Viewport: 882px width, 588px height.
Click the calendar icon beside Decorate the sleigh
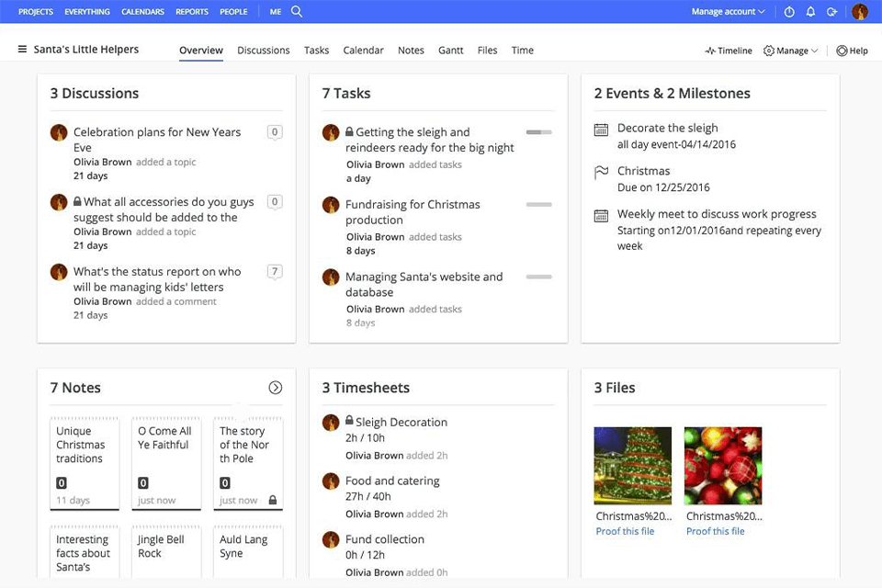[x=601, y=130]
